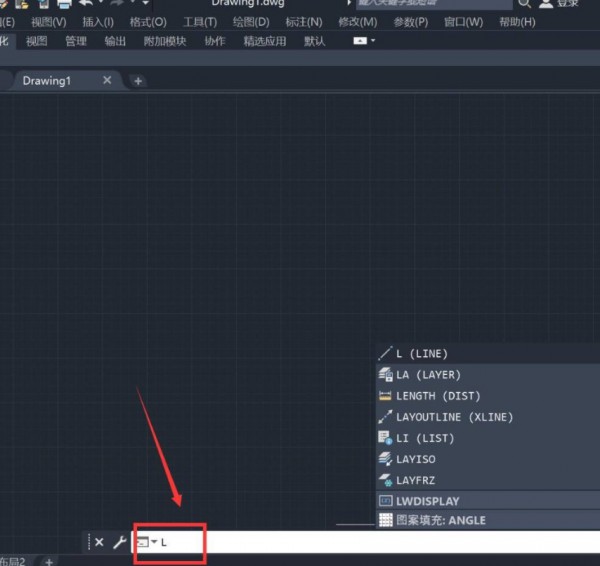Switch to the 精选应用 ribbon tab

[x=264, y=41]
